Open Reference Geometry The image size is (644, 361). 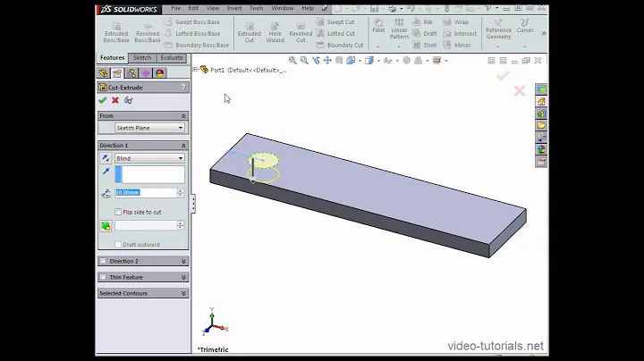(498, 29)
